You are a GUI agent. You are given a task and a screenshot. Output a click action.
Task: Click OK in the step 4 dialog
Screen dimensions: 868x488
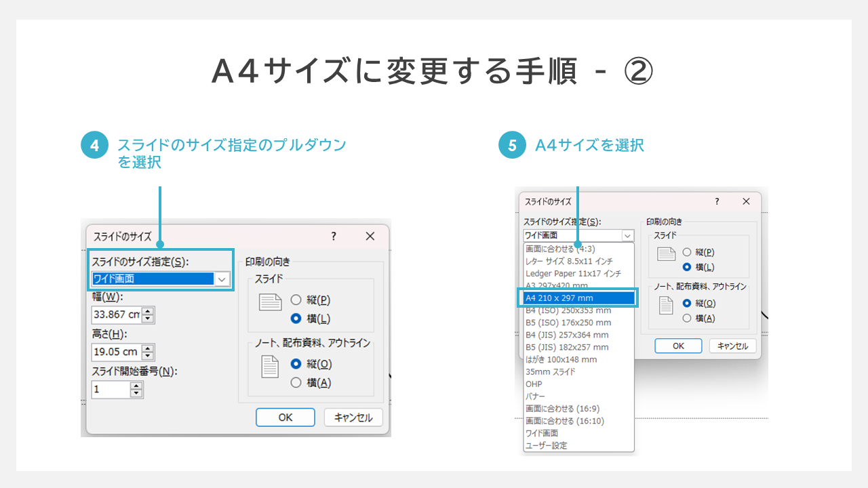[x=285, y=417]
